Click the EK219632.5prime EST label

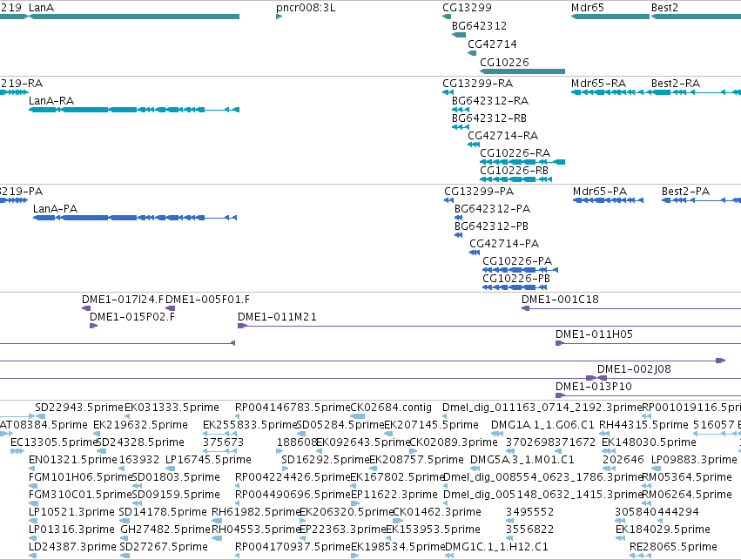pos(141,425)
